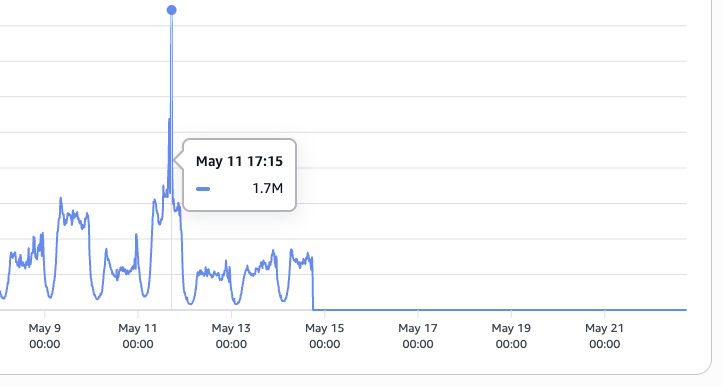Click the tooltip pointer arrow on left edge

click(179, 161)
